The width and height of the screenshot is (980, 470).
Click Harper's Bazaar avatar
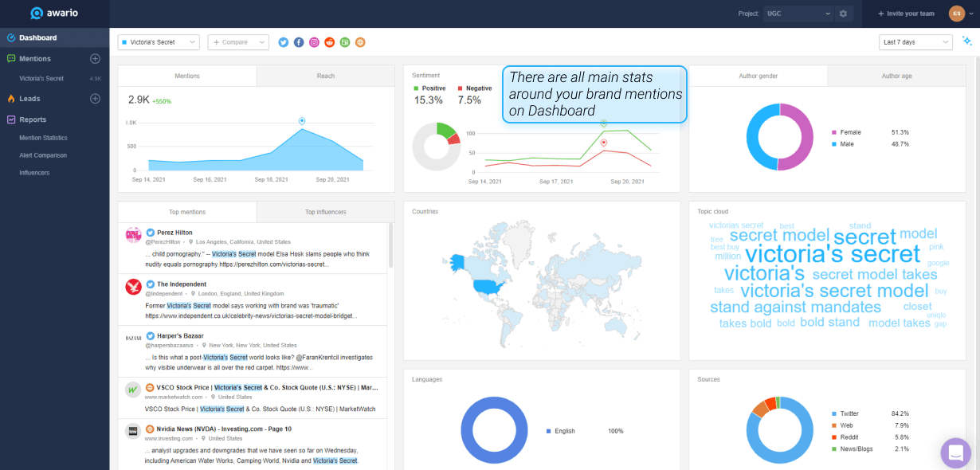[133, 338]
